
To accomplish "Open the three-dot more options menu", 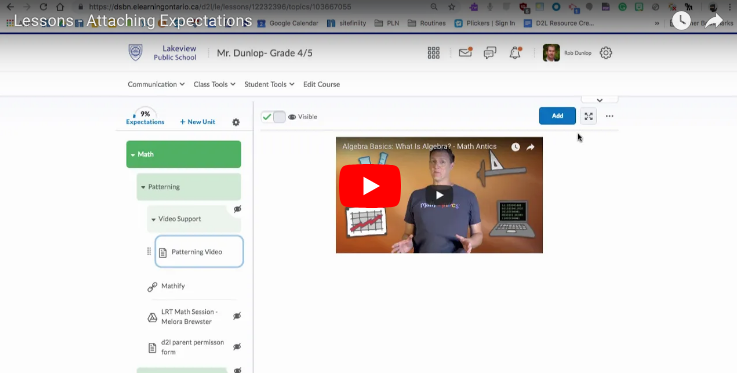I will [x=610, y=116].
